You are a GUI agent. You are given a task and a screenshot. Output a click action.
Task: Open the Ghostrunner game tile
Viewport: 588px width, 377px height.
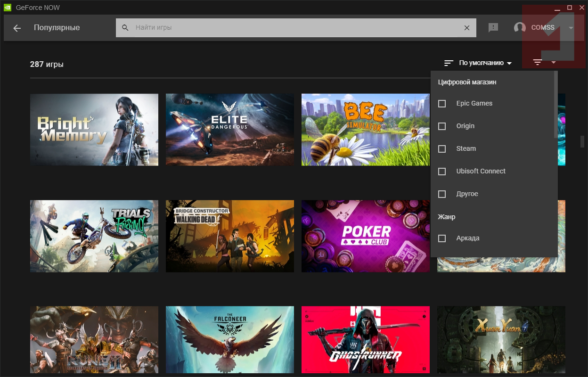[366, 340]
